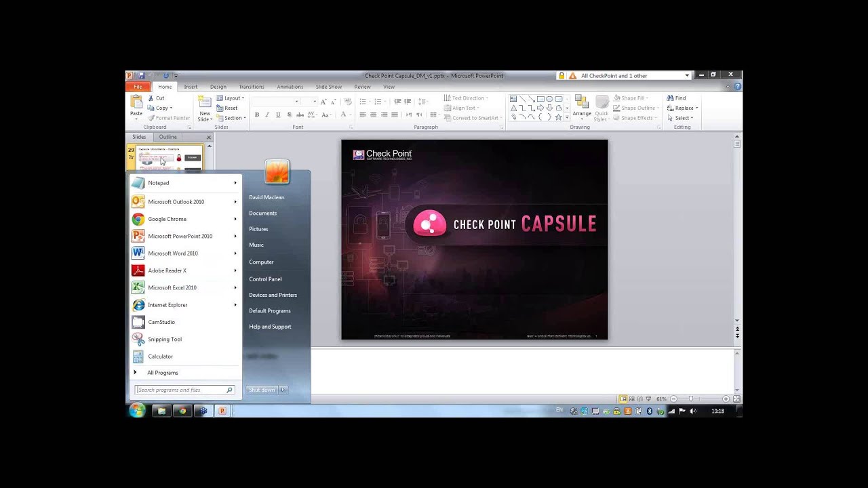Click the Cut scissors command

(156, 98)
